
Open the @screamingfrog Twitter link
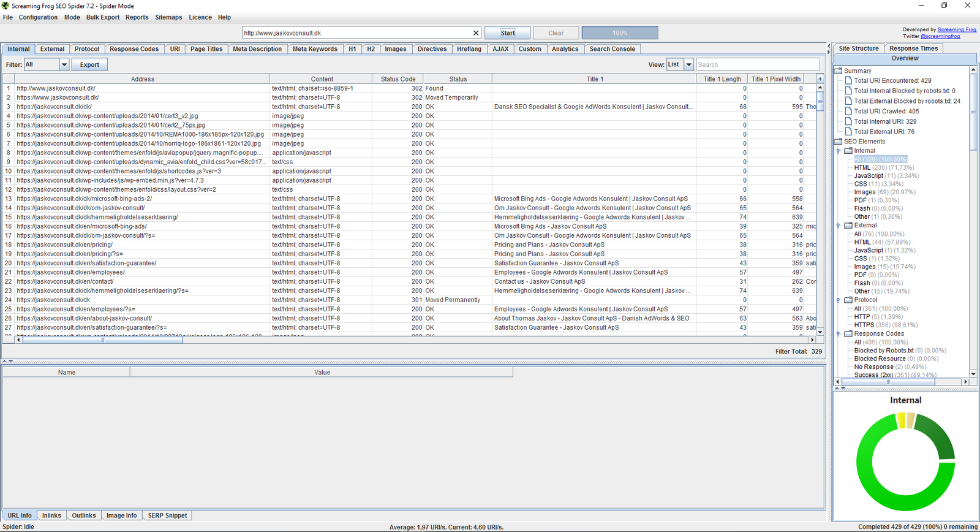coord(940,36)
